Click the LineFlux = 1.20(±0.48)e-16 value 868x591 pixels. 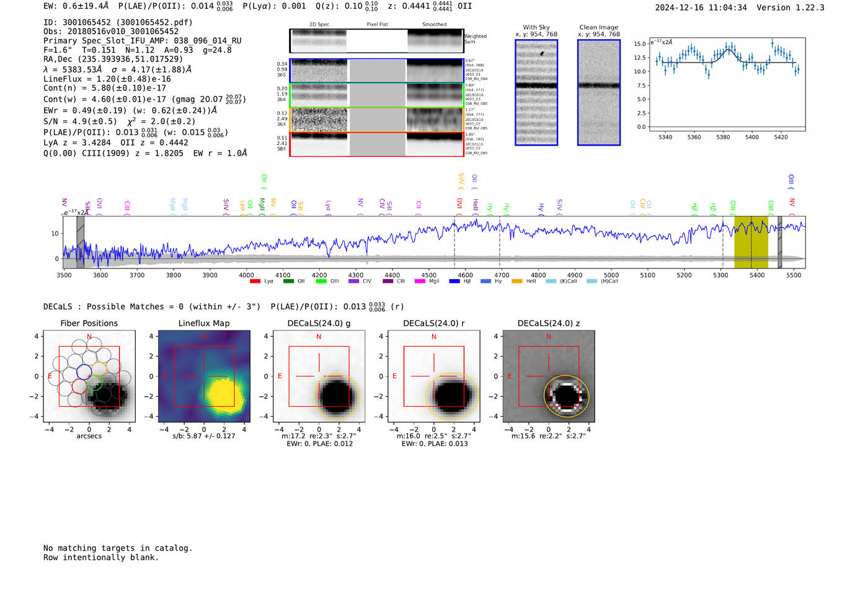[107, 79]
